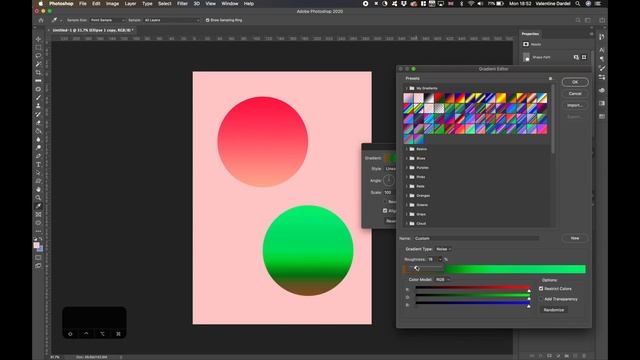640x360 pixels.
Task: Select the highlighted Eyedropper tool in toolbar
Action: (38, 206)
